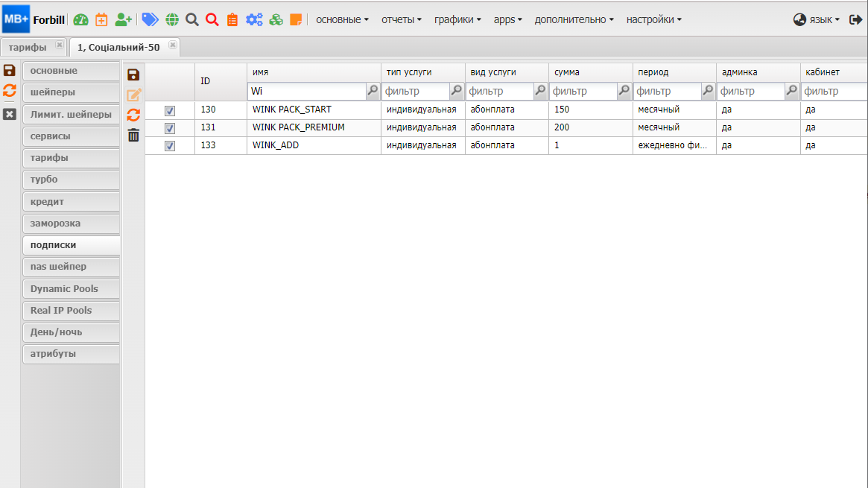868x488 pixels.
Task: Switch to the тарифы tab
Action: point(28,48)
